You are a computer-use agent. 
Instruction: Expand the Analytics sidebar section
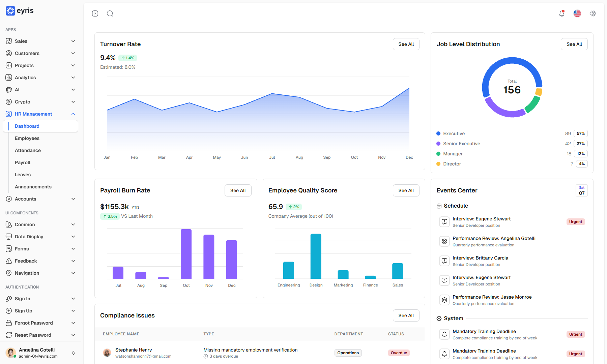tap(40, 78)
